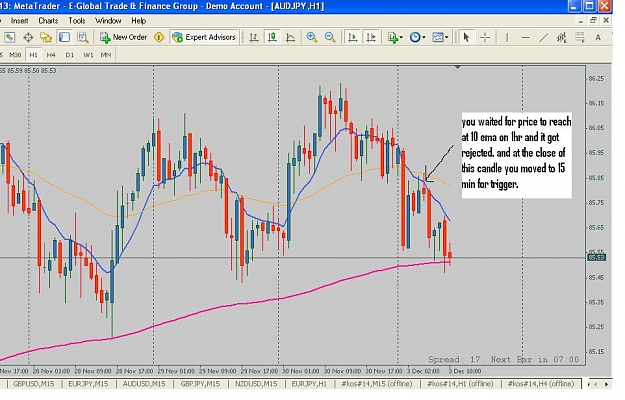
Task: Click the New Order button
Action: [x=124, y=37]
